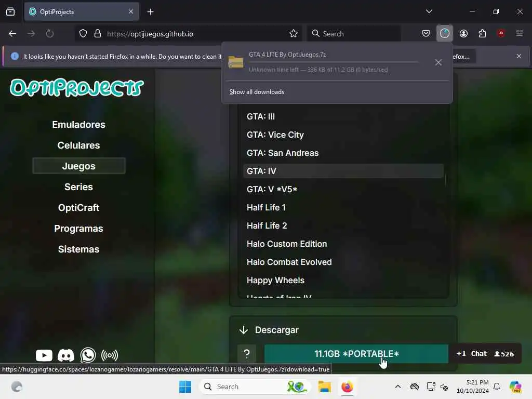The height and width of the screenshot is (399, 532).
Task: Open the WhatsApp group icon
Action: [88, 355]
